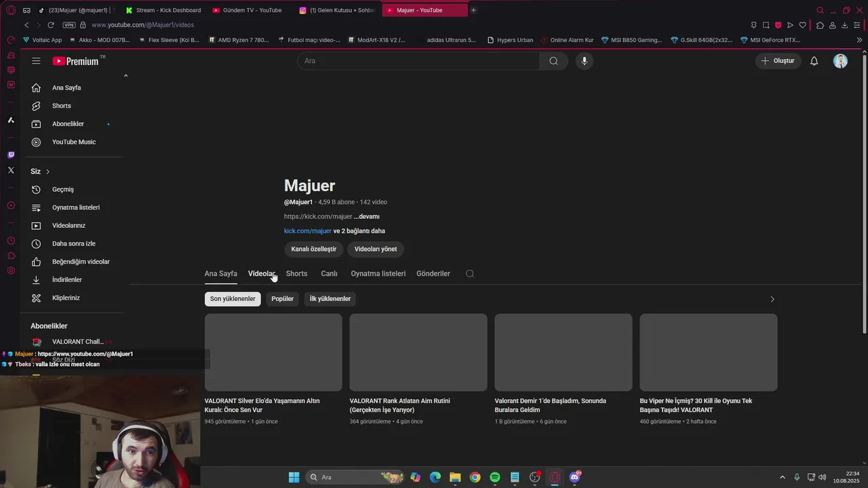Search within channel using magnifier icon

[470, 274]
